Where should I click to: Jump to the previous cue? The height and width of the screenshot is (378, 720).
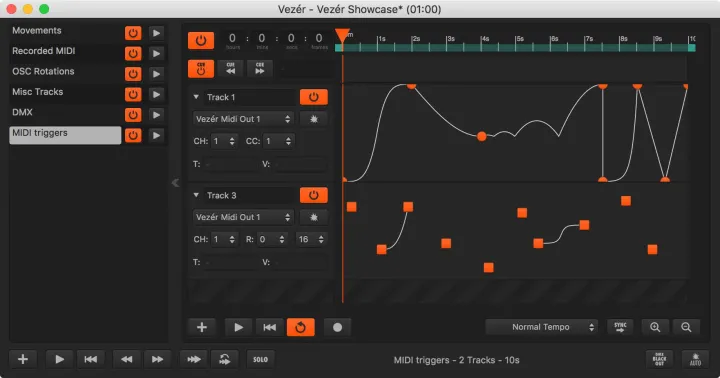(x=231, y=69)
